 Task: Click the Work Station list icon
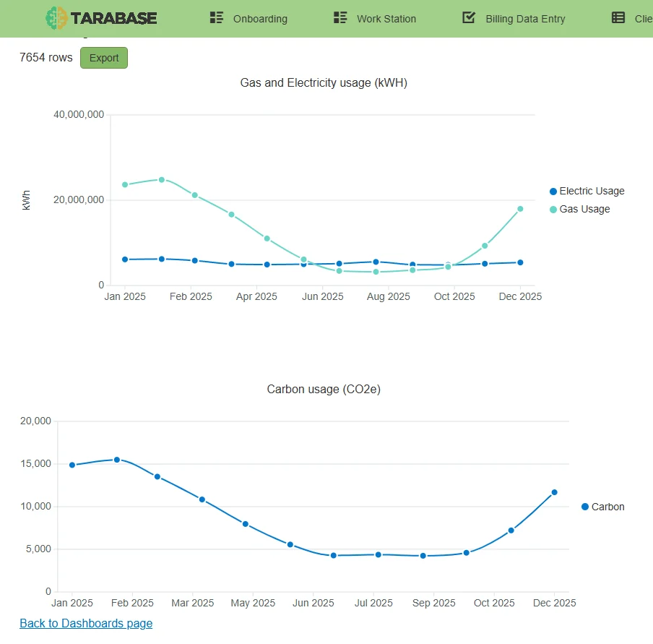(340, 17)
